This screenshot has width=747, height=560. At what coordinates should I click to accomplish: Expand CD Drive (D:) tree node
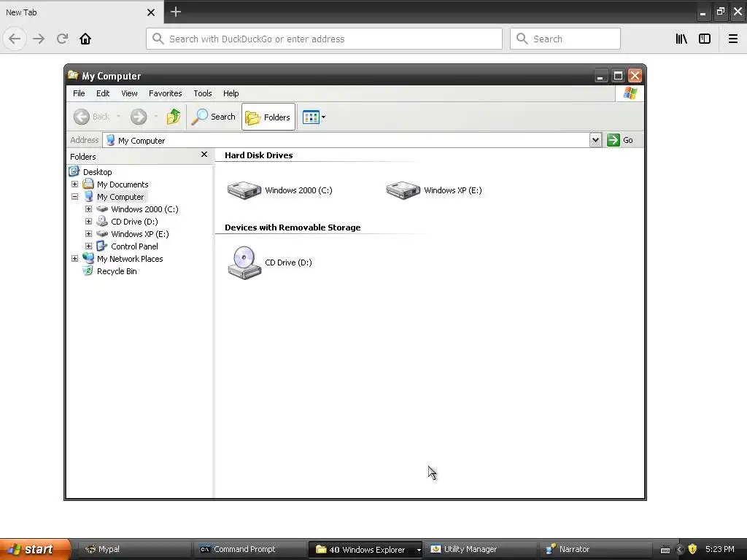tap(88, 222)
